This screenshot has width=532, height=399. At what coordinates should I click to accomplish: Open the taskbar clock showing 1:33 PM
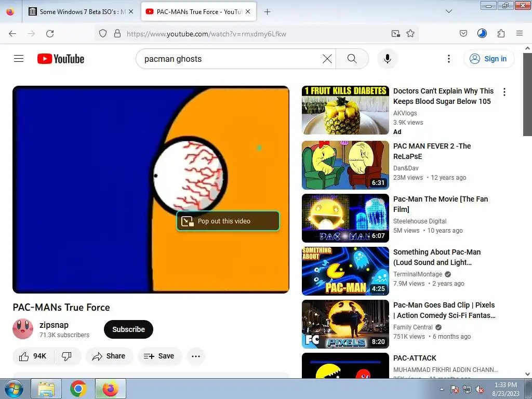506,389
